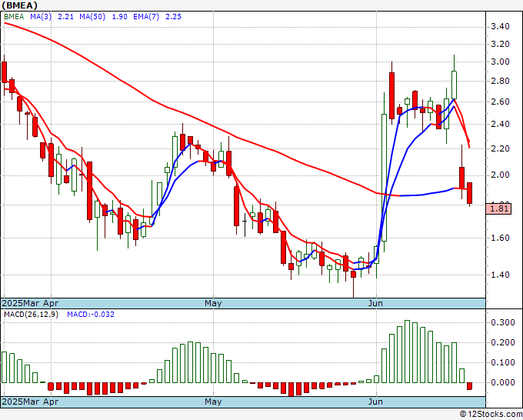523x420 pixels.
Task: Click the Apr label on price chart axis
Action: [51, 303]
